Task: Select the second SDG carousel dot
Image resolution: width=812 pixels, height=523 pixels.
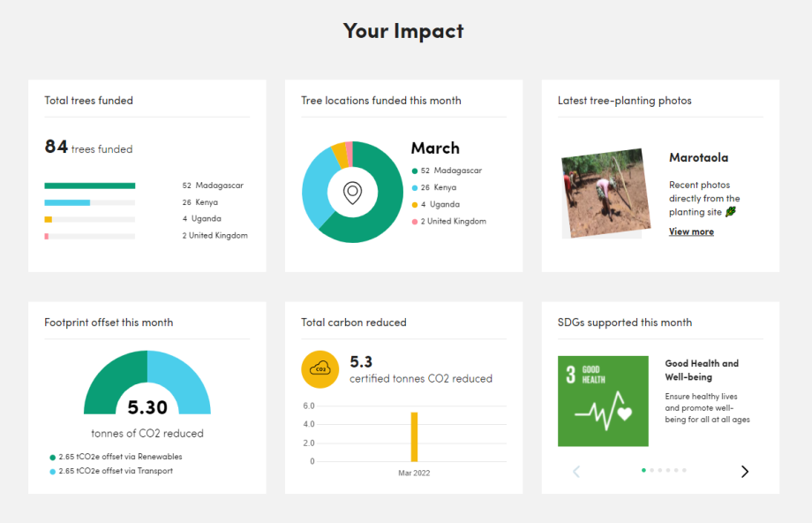Action: (x=651, y=470)
